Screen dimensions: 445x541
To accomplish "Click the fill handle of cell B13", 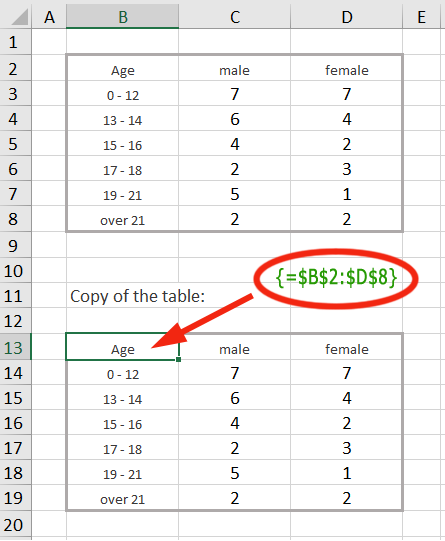I will pos(178,360).
